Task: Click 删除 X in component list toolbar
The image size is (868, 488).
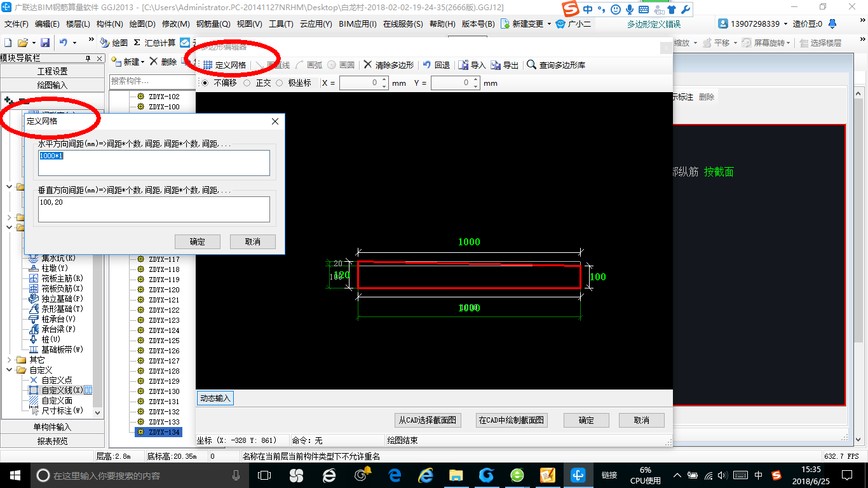Action: [x=163, y=62]
